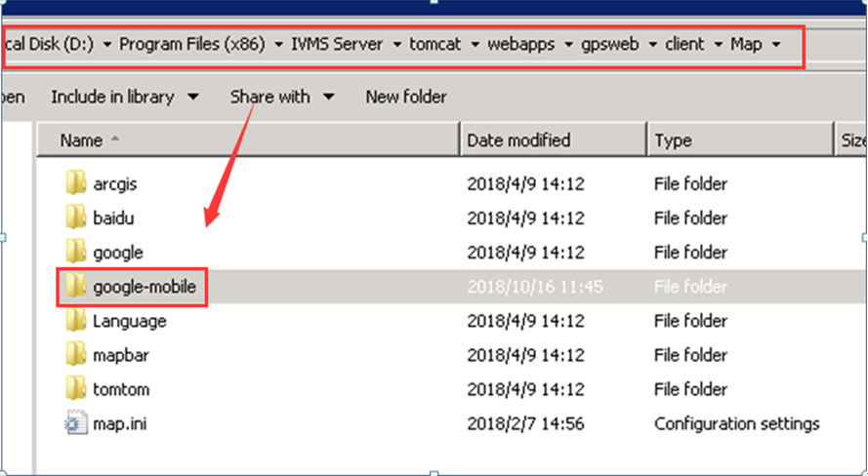The width and height of the screenshot is (868, 476).
Task: Navigate to webapps in address bar
Action: pos(521,44)
